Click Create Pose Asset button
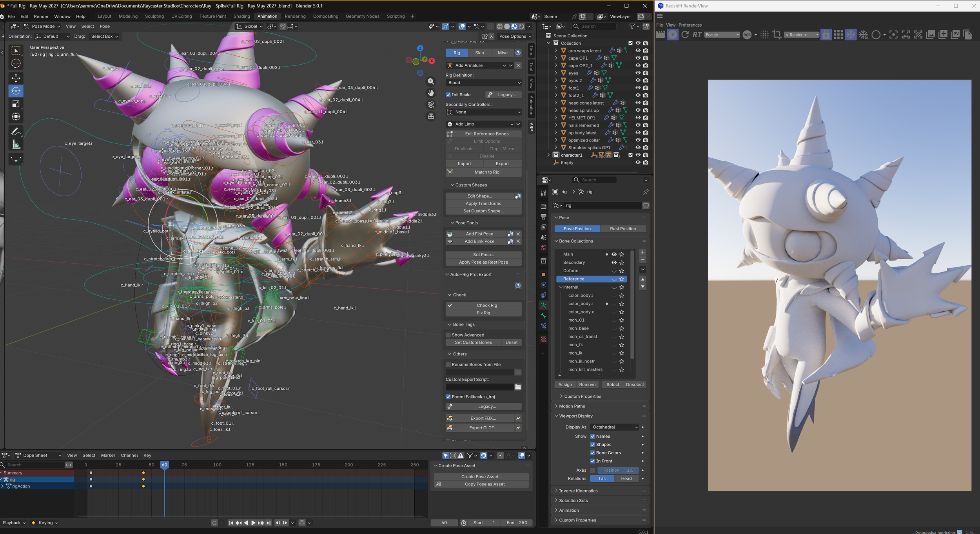This screenshot has width=980, height=534. coord(481,477)
